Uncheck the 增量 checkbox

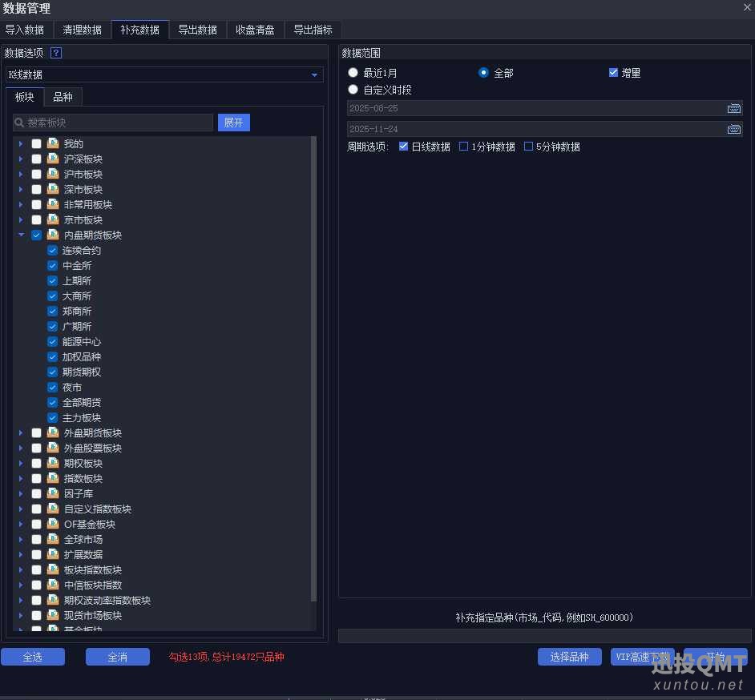point(614,73)
